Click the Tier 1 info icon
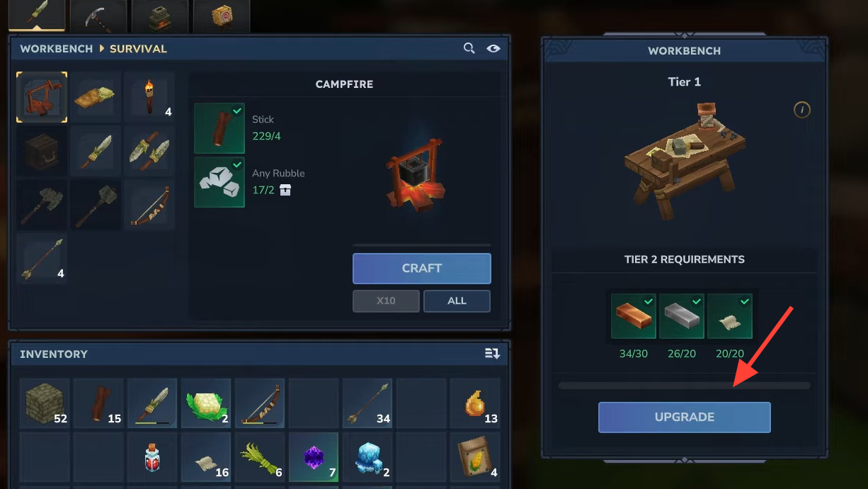 click(801, 110)
